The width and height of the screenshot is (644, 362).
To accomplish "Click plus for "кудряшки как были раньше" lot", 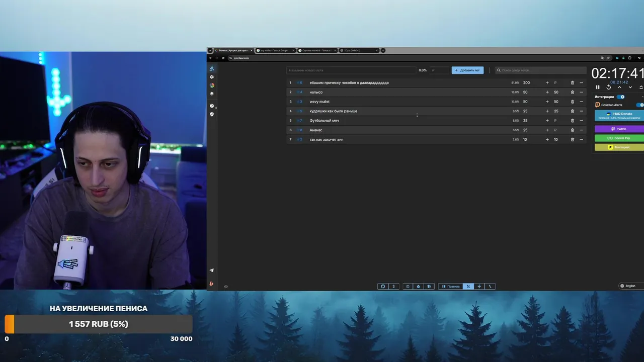I will pyautogui.click(x=547, y=111).
